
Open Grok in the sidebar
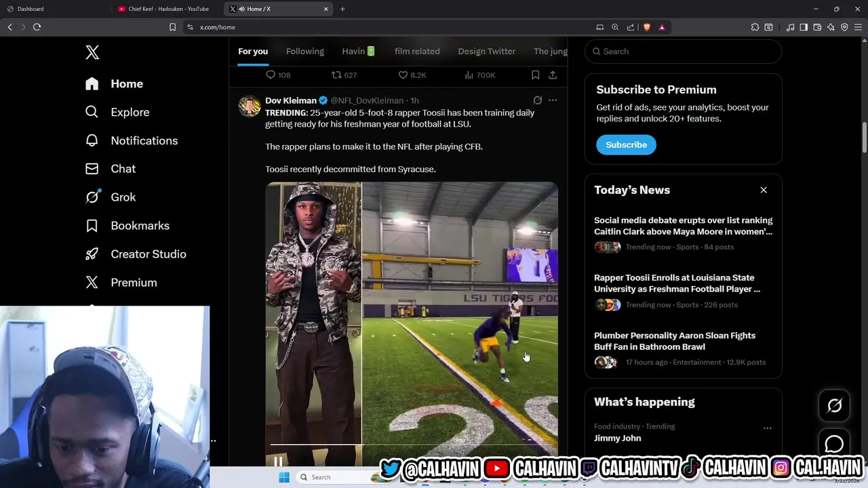[x=110, y=197]
